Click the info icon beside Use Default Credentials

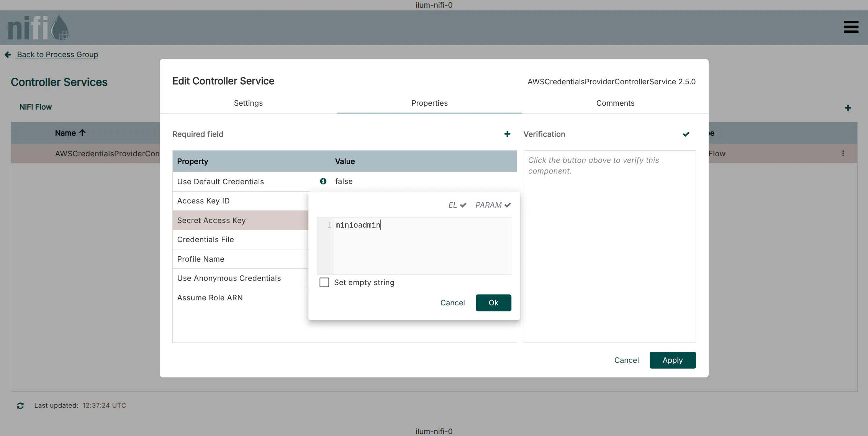(x=323, y=181)
